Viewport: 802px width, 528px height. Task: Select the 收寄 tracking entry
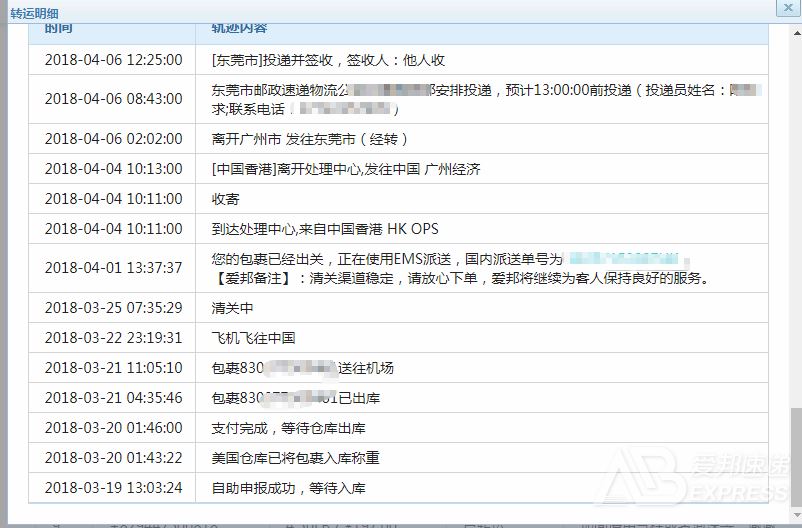225,199
